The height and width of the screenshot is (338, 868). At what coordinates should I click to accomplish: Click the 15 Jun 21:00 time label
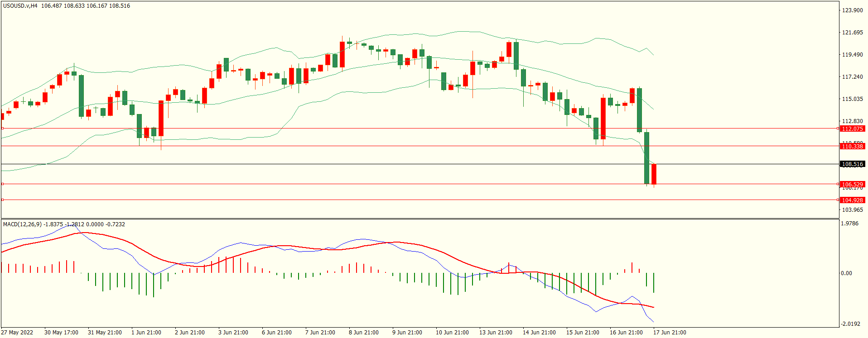pos(583,333)
